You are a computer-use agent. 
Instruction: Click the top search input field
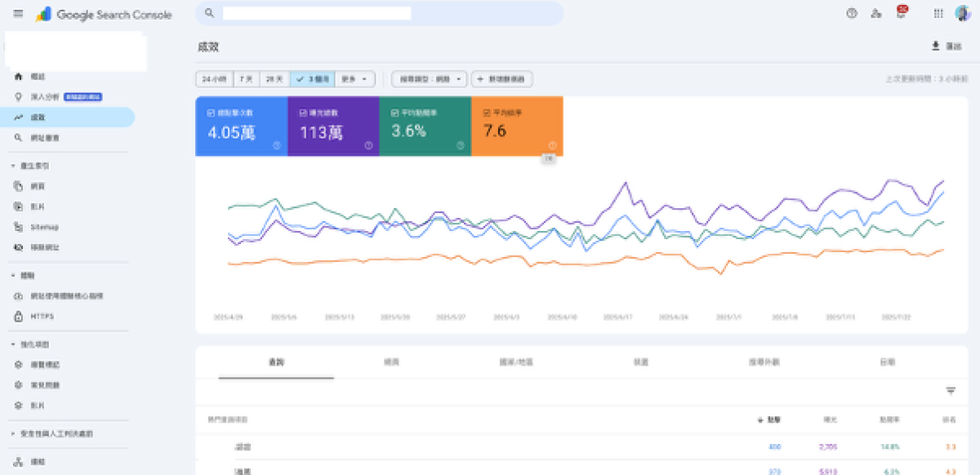click(380, 14)
